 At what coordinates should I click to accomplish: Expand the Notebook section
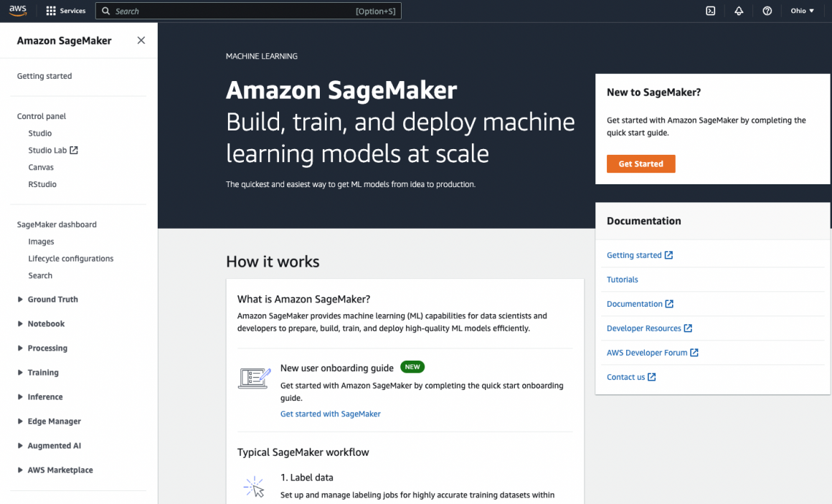coord(46,324)
